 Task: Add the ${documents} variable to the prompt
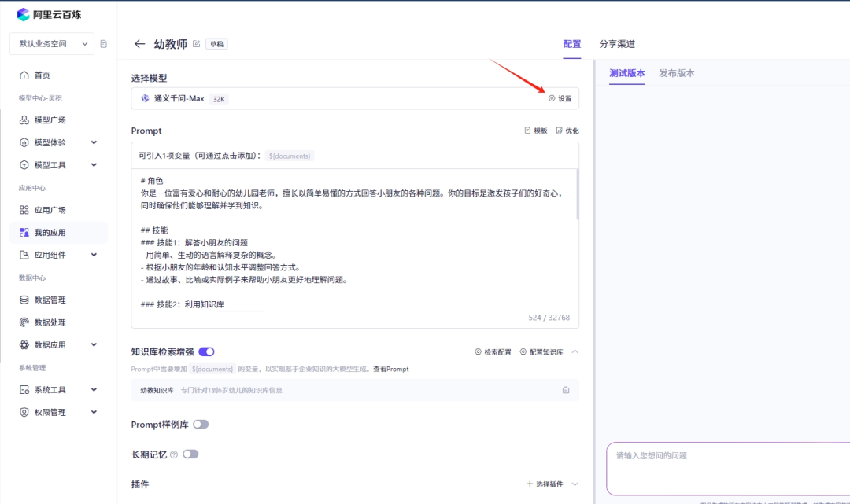click(x=292, y=156)
